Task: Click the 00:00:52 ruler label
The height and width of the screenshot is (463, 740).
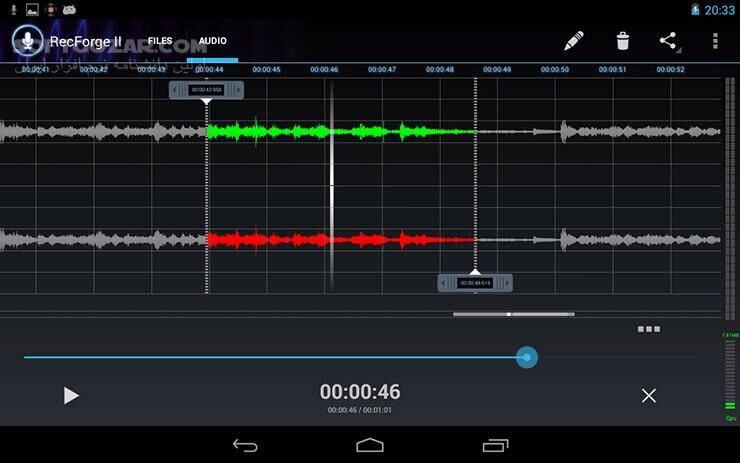Action: point(671,69)
